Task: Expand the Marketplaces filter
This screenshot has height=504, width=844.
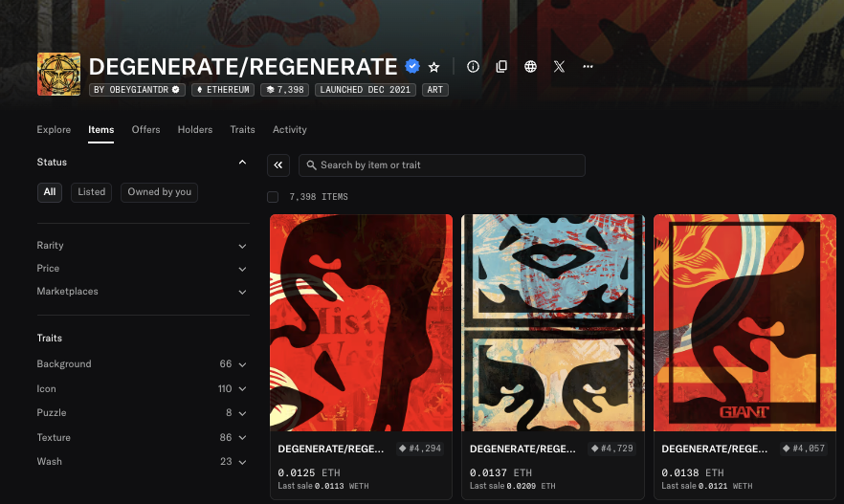Action: [142, 292]
